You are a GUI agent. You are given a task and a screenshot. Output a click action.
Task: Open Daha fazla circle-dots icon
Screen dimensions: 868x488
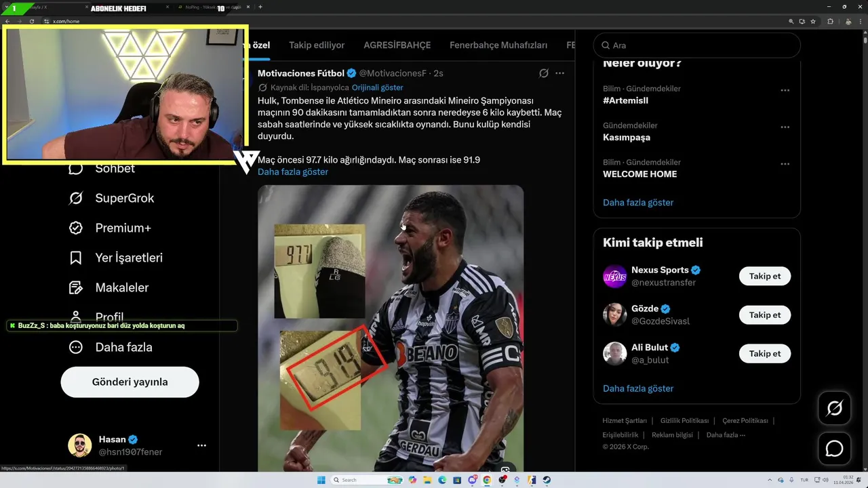(x=76, y=347)
